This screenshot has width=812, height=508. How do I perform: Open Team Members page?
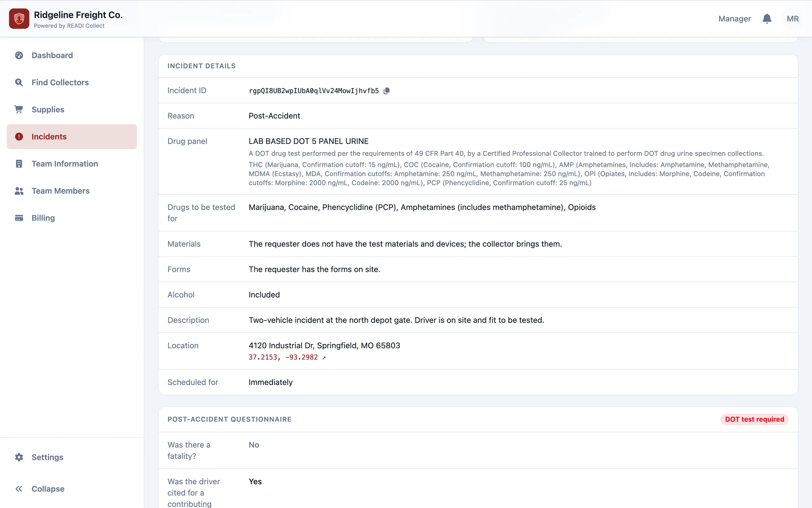click(72, 191)
